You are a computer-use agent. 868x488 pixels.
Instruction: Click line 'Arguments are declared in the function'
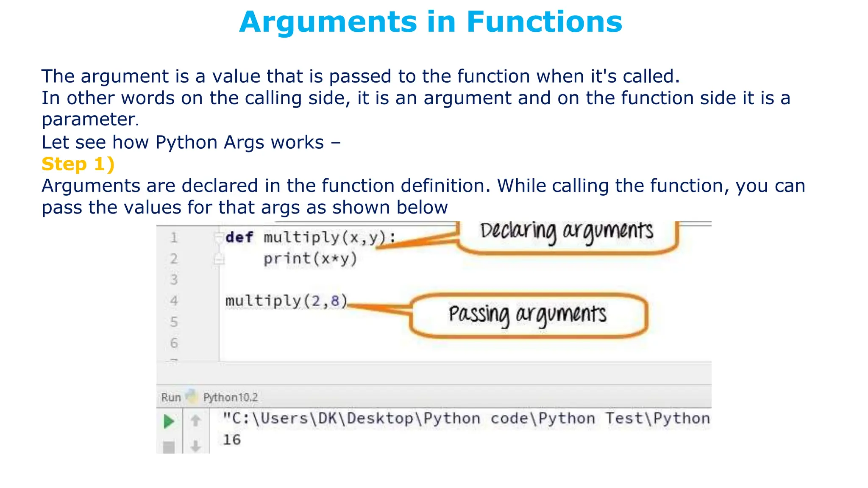pyautogui.click(x=423, y=186)
